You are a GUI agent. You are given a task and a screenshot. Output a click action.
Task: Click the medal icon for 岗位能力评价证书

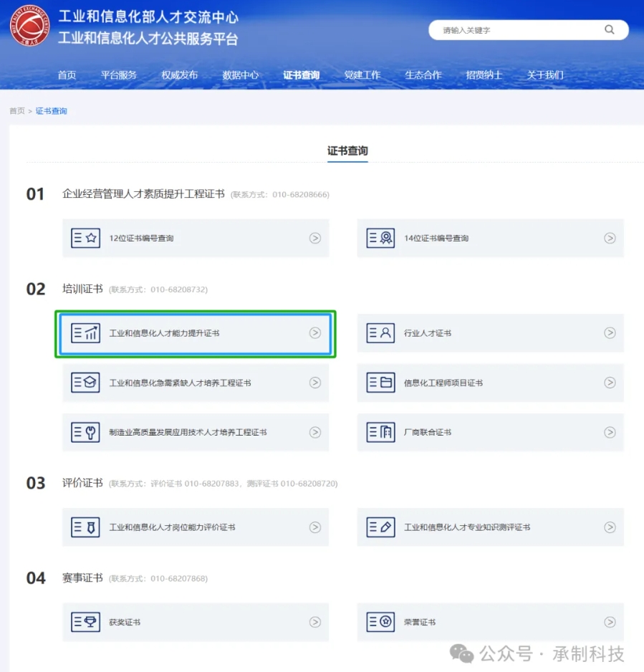tap(85, 527)
